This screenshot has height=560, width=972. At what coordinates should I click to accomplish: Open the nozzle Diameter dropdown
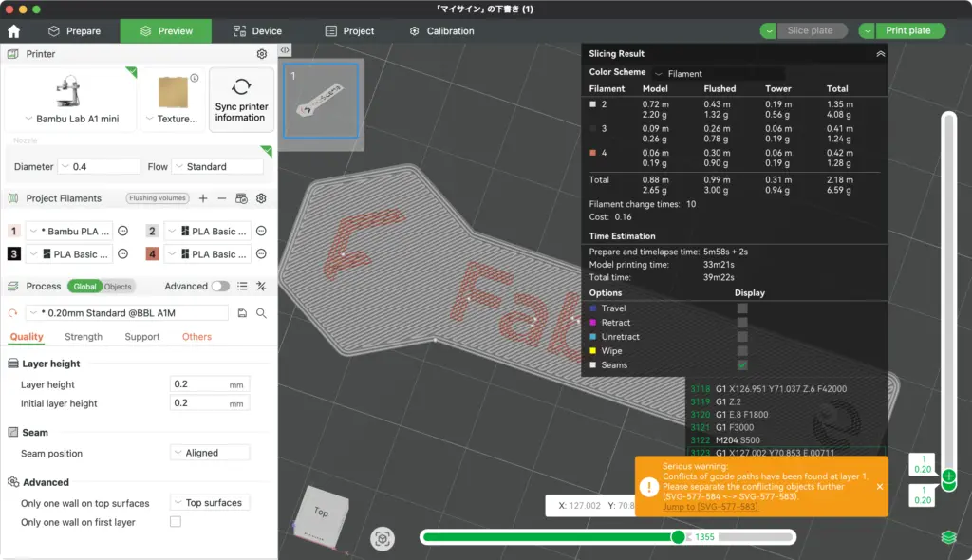click(99, 167)
